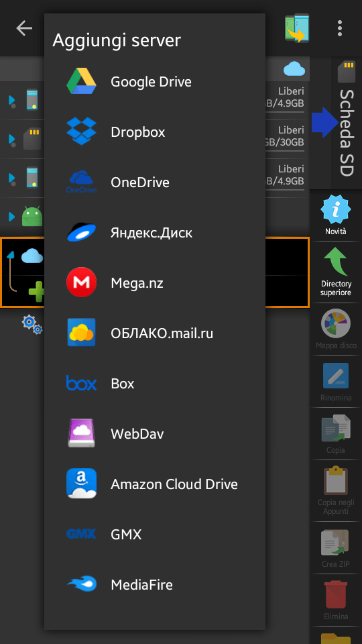Tap the Amazon Cloud Drive icon
This screenshot has width=362, height=644.
[x=81, y=484]
